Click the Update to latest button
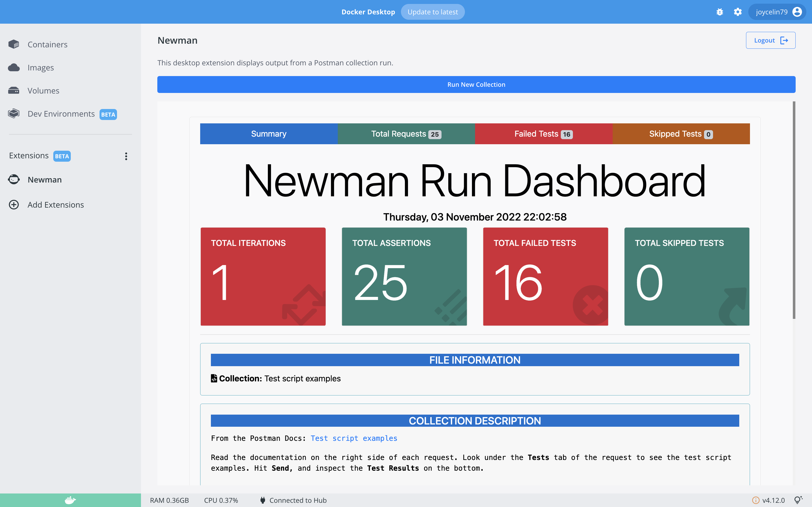 click(x=433, y=12)
